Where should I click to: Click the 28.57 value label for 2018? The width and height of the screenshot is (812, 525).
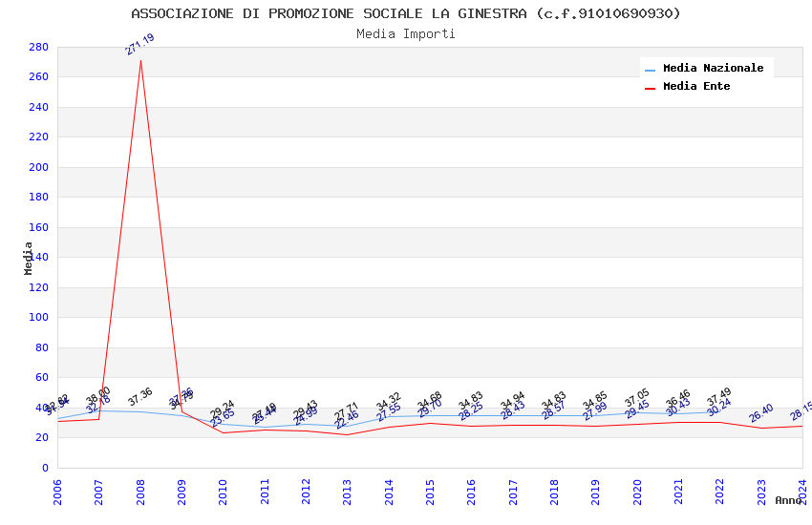coord(553,409)
